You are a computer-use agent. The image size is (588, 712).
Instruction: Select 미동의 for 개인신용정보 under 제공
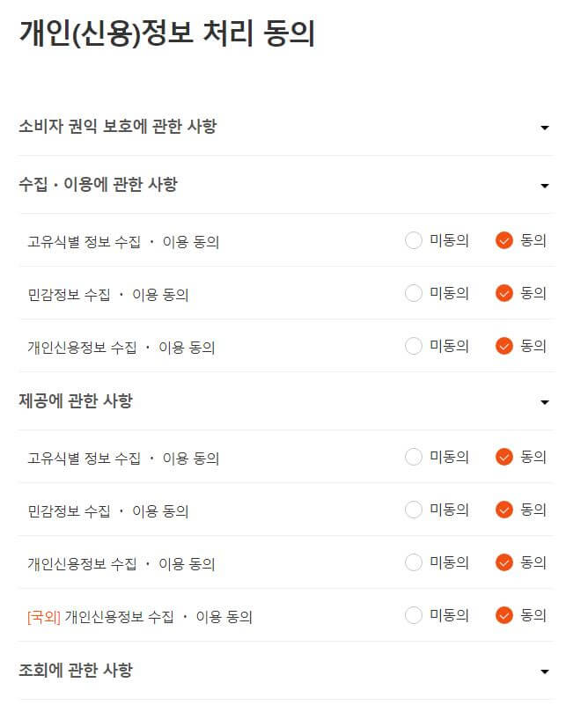click(x=413, y=562)
